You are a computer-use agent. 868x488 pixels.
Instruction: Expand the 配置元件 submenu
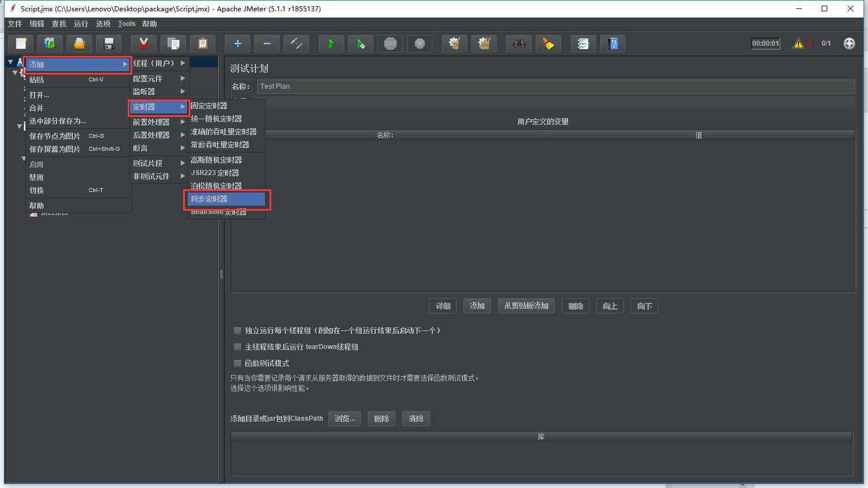[159, 79]
